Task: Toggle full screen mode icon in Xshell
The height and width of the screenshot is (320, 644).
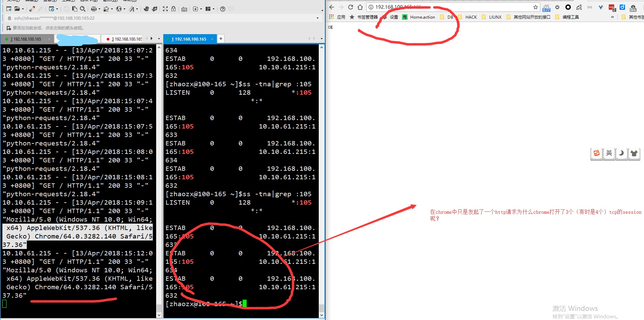Action: (x=165, y=9)
